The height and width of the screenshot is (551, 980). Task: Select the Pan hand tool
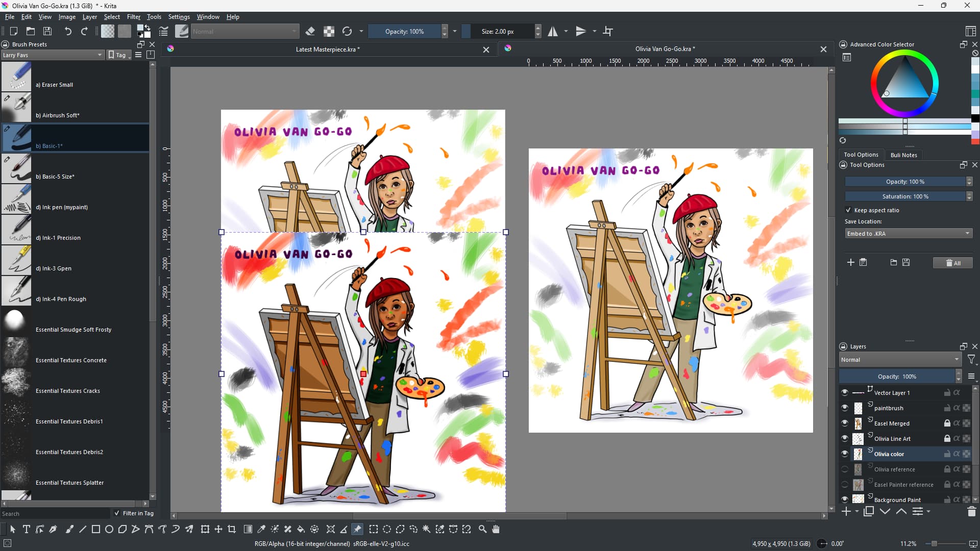click(496, 529)
